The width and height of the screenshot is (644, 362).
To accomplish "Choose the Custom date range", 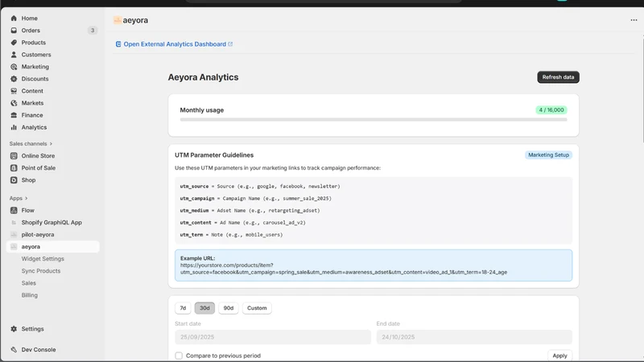I will point(257,308).
